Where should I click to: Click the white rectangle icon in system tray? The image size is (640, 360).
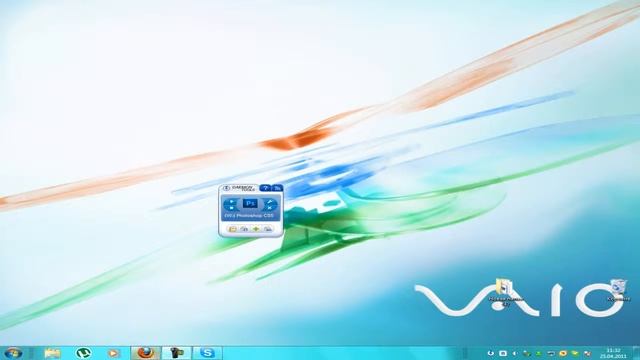point(503,353)
